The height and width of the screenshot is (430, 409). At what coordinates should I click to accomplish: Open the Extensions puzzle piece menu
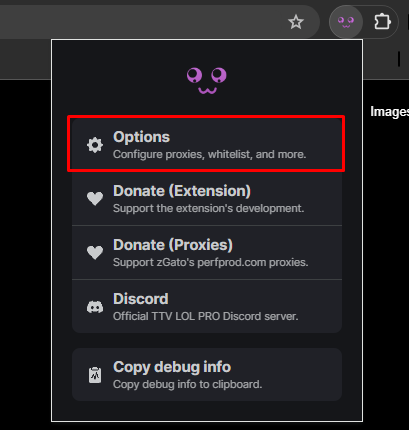click(382, 22)
